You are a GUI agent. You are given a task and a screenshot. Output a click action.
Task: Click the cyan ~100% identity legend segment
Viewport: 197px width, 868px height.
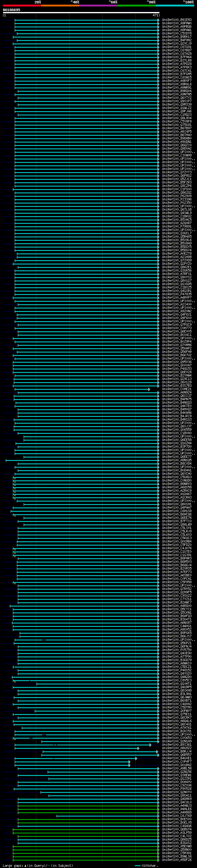click(x=175, y=6)
